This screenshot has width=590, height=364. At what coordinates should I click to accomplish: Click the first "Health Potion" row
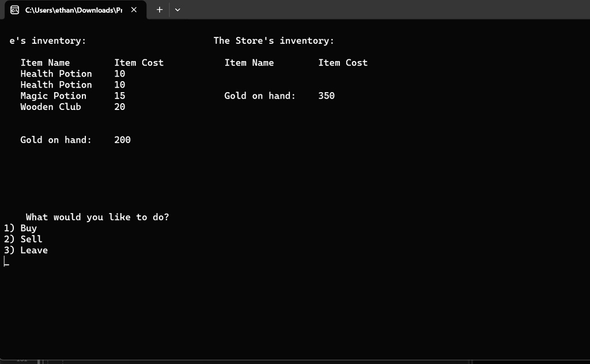(73, 74)
